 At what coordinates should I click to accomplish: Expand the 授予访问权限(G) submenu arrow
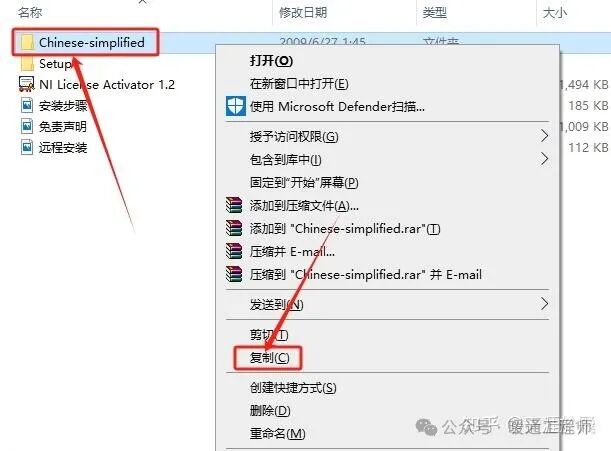[x=544, y=136]
